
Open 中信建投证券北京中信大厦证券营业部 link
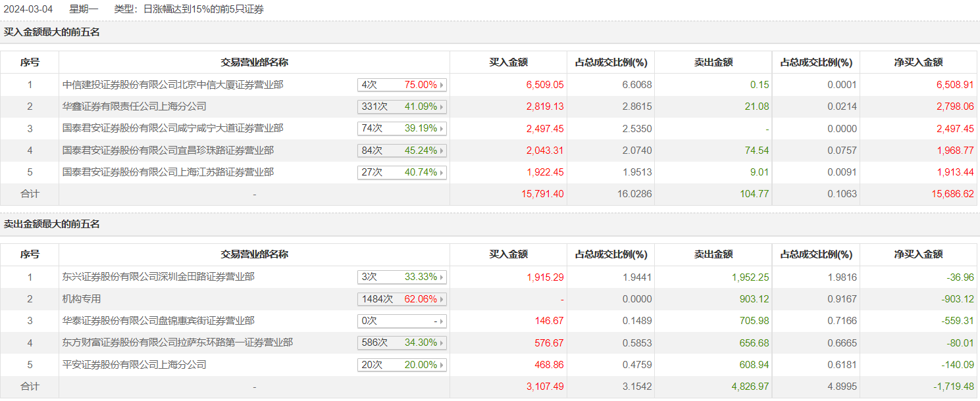click(x=173, y=85)
